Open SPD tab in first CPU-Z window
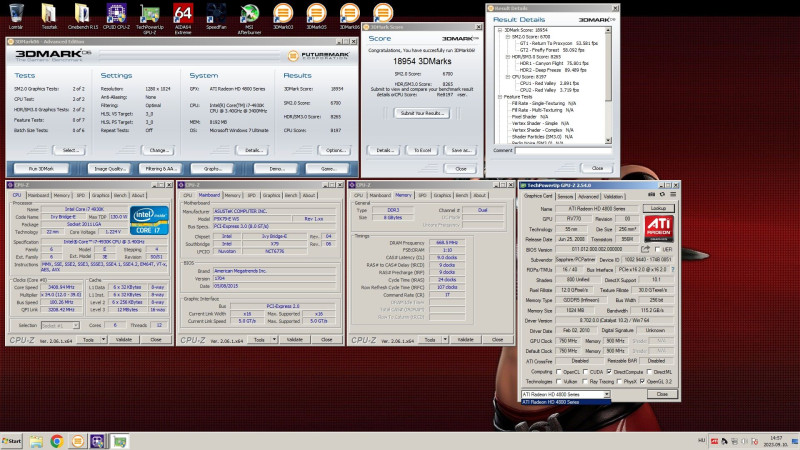 click(81, 195)
